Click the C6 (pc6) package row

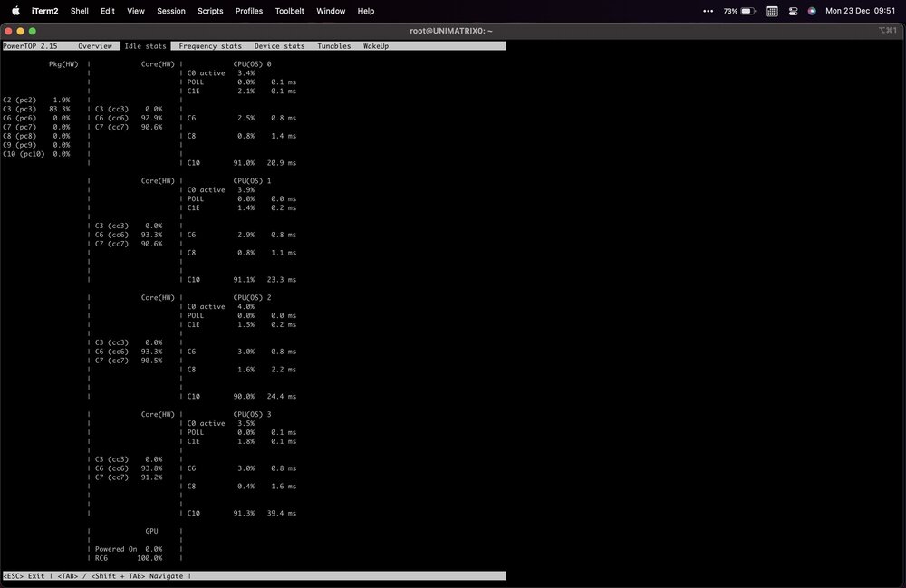(x=36, y=118)
